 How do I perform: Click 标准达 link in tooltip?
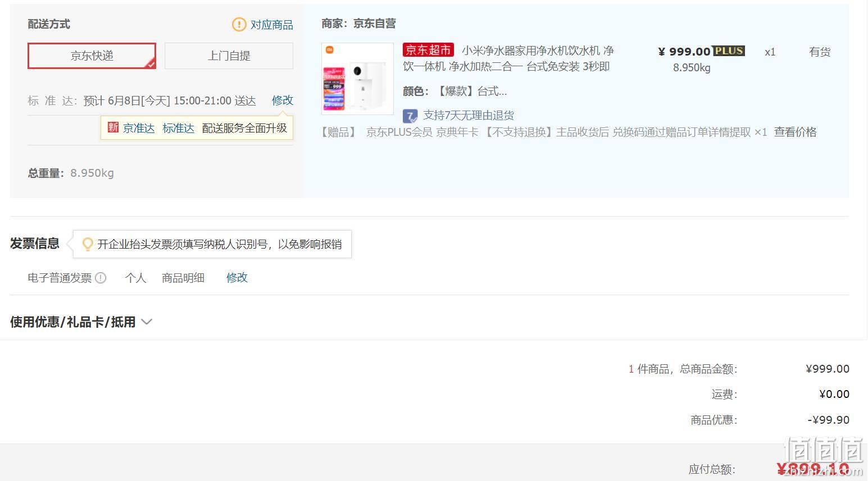pyautogui.click(x=178, y=128)
